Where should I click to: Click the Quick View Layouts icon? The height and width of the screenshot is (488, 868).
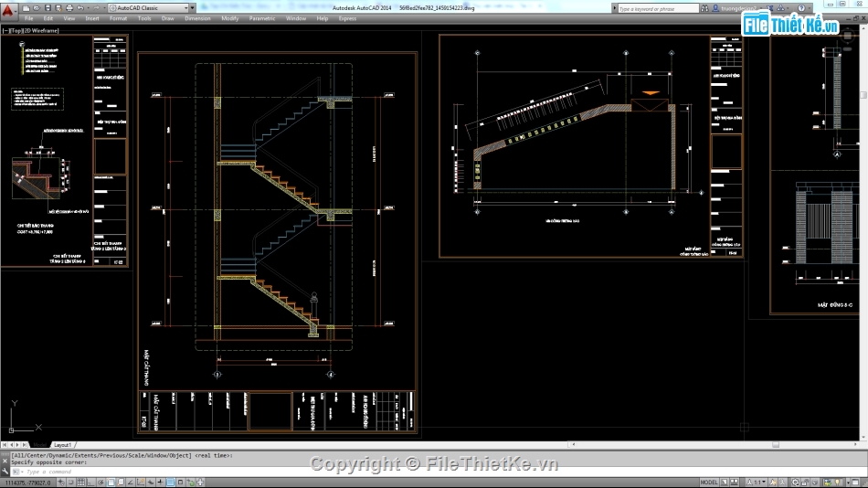pos(724,483)
